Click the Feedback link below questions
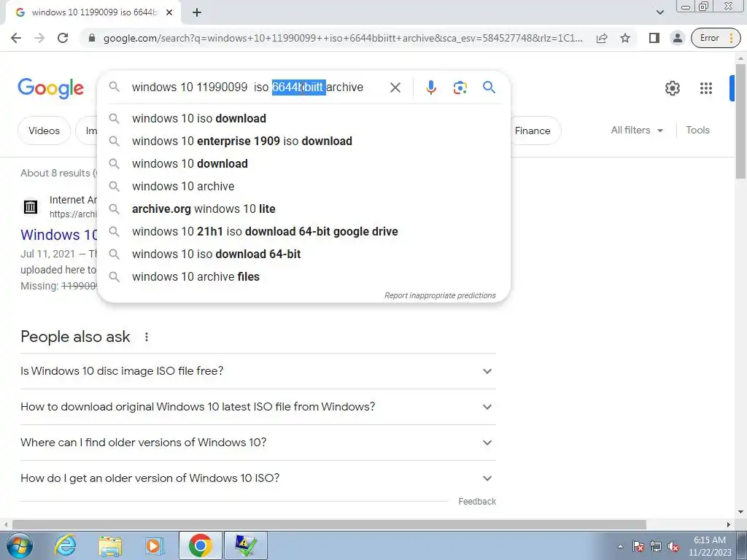The height and width of the screenshot is (560, 747). [x=477, y=502]
